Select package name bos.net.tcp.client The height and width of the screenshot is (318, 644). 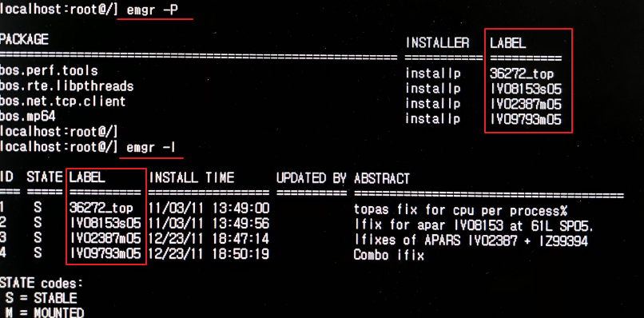pos(62,101)
